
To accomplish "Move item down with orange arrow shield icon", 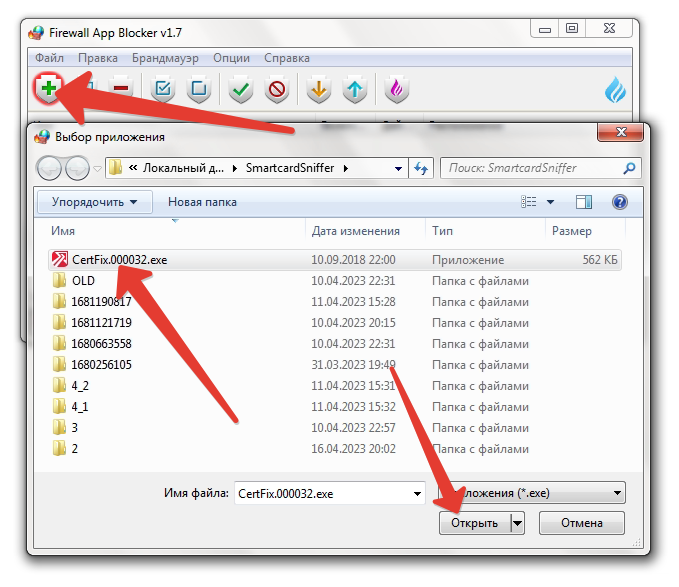I will 319,89.
